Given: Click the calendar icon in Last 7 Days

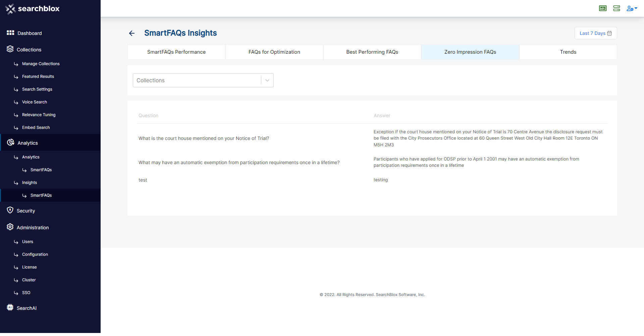Looking at the screenshot, I should pos(609,33).
